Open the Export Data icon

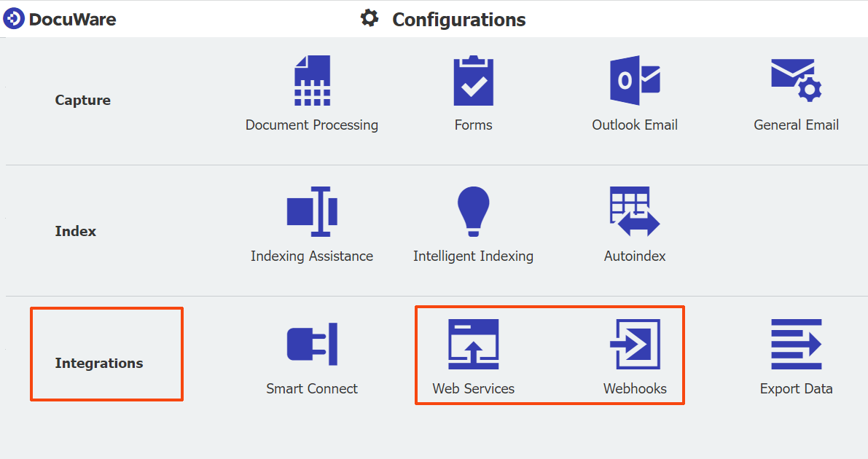[x=796, y=344]
